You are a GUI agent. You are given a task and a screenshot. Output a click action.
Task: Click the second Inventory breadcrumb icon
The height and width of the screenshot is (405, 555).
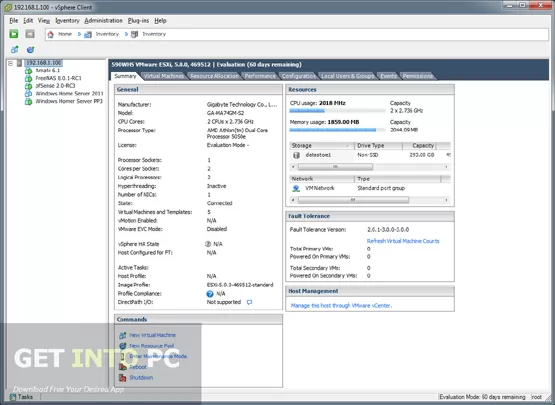[134, 34]
